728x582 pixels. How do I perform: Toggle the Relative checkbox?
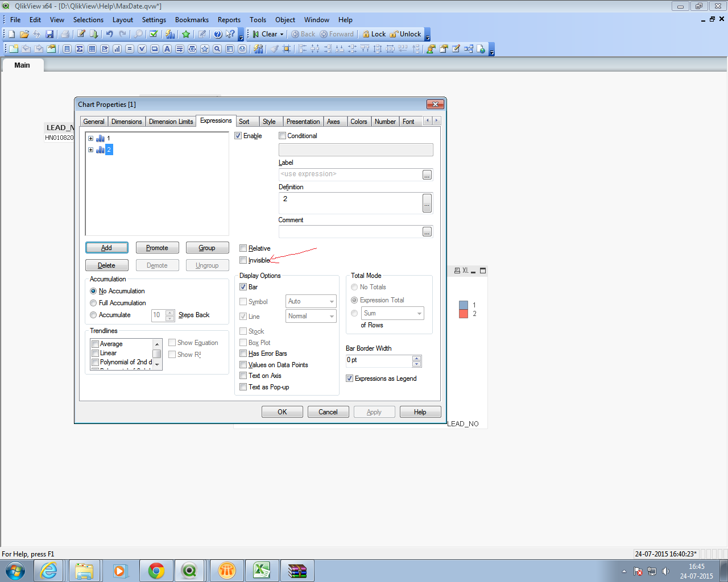click(243, 248)
